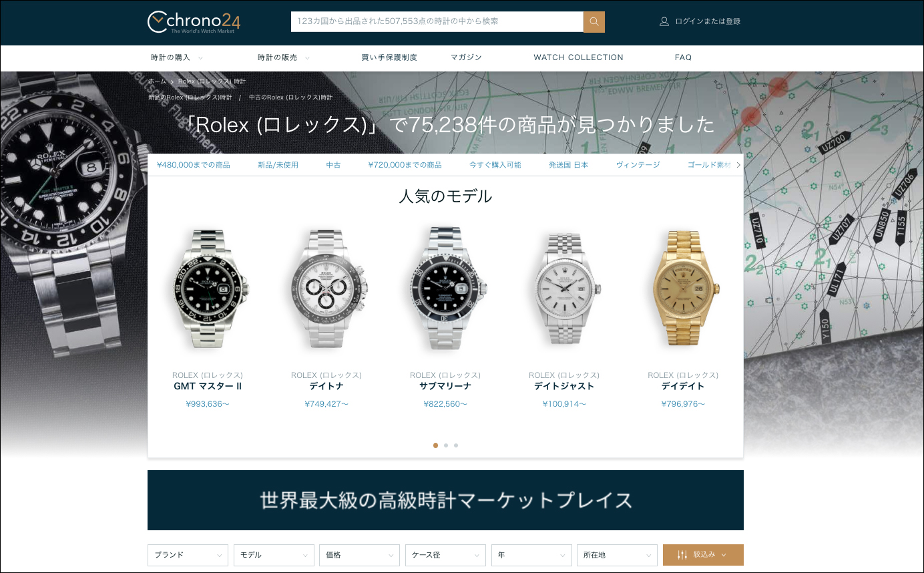Screen dimensions: 924x573
Task: Click the magnifier search button
Action: pos(594,21)
